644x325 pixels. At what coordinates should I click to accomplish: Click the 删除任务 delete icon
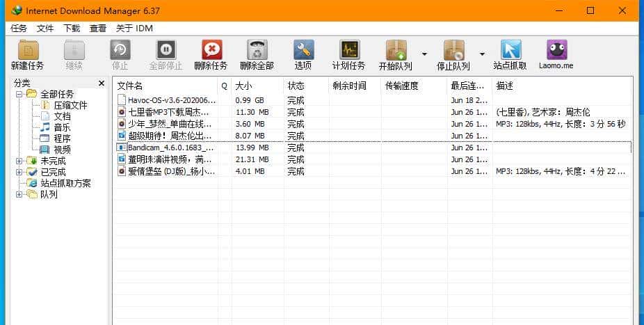(x=212, y=50)
